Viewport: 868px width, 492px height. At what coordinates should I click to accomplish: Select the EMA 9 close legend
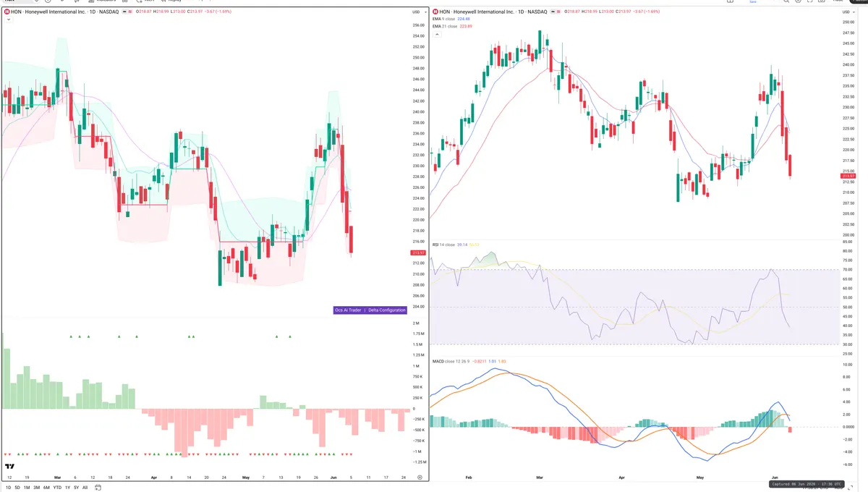point(444,20)
